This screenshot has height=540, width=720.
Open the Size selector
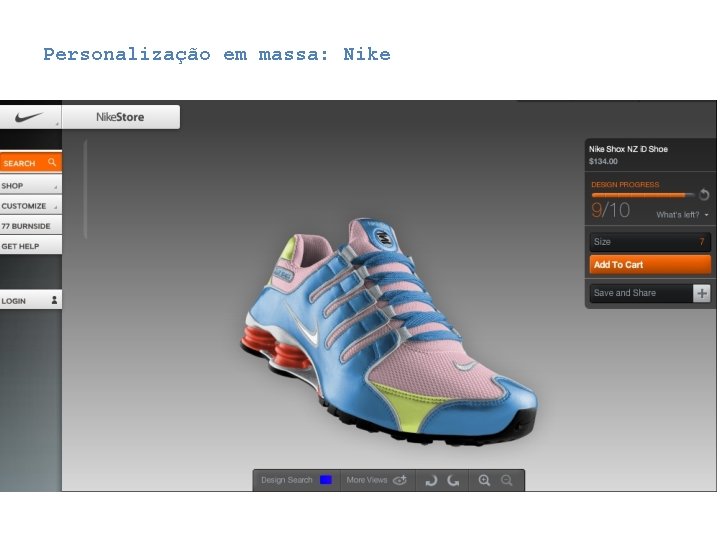point(650,242)
